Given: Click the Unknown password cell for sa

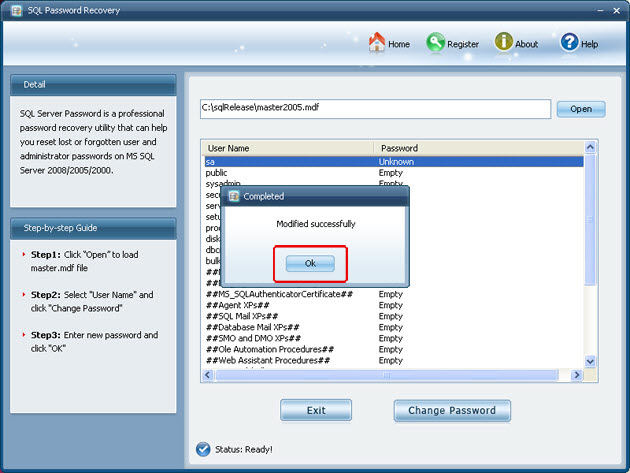Looking at the screenshot, I should pyautogui.click(x=396, y=162).
